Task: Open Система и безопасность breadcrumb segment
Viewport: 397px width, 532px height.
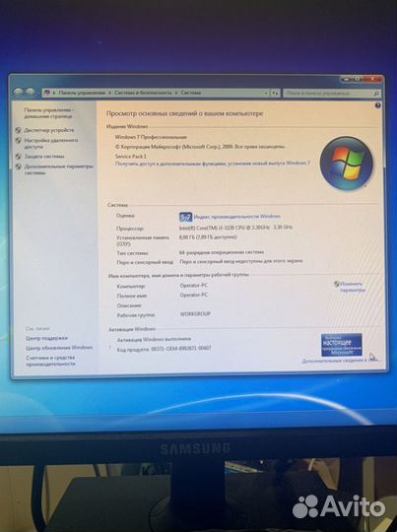Action: [143, 93]
